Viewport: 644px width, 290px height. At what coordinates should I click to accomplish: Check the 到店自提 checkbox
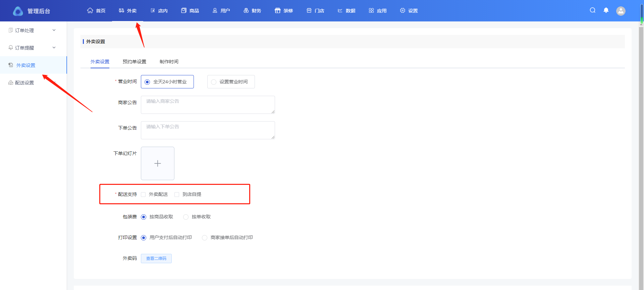[177, 195]
